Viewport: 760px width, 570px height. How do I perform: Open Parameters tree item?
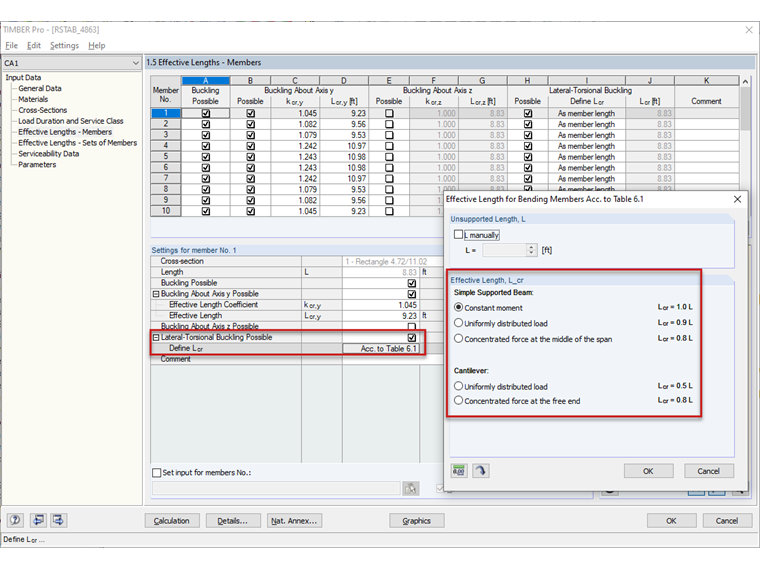tap(37, 164)
